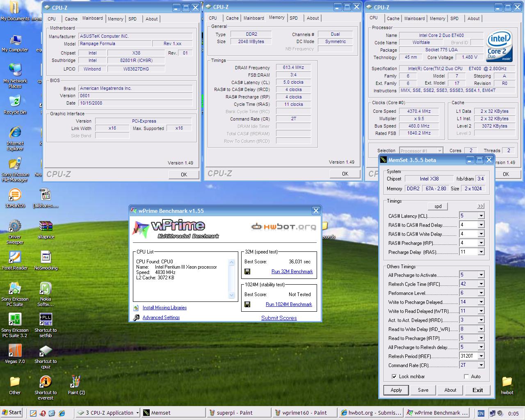Image resolution: width=525 pixels, height=420 pixels.
Task: Click the save icon beside Run 1024M Benchmark
Action: click(x=247, y=304)
